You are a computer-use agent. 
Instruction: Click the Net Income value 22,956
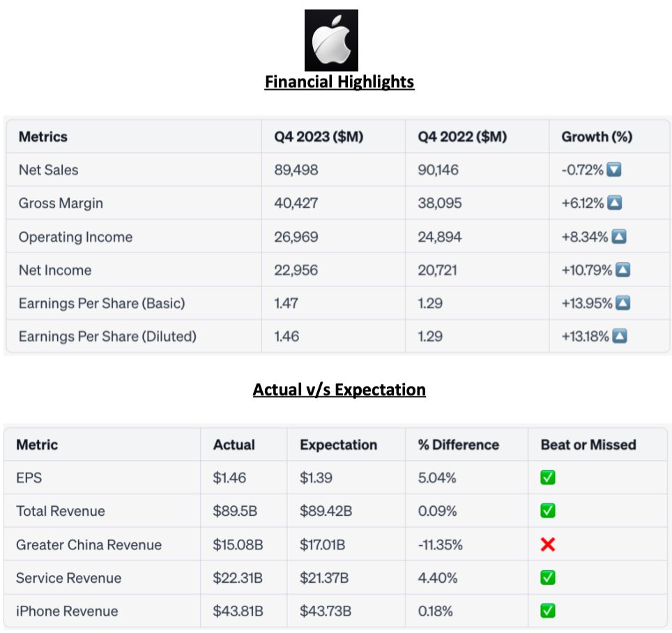[296, 270]
